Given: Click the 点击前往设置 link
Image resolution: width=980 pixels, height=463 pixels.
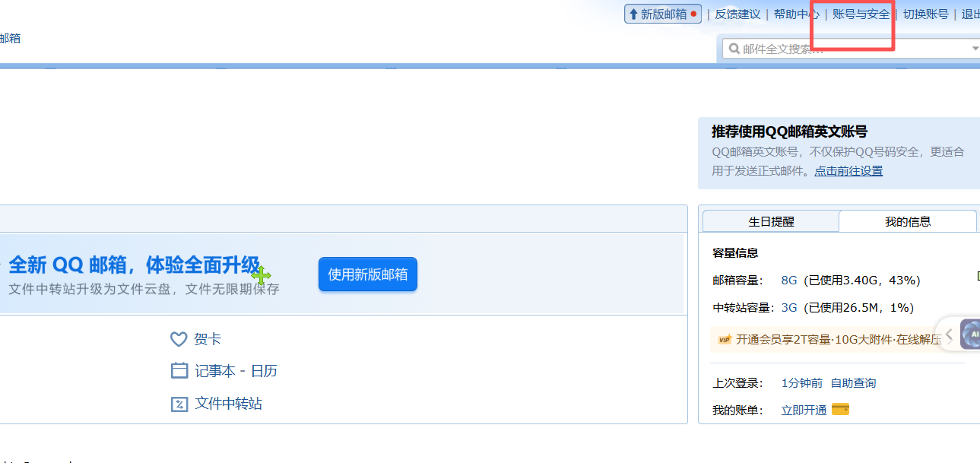Looking at the screenshot, I should tap(848, 171).
